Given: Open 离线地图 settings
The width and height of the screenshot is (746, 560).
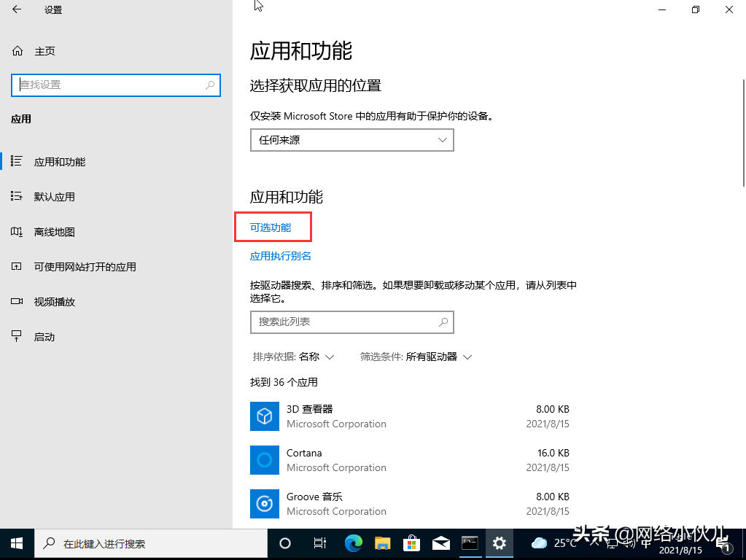Looking at the screenshot, I should pyautogui.click(x=55, y=231).
